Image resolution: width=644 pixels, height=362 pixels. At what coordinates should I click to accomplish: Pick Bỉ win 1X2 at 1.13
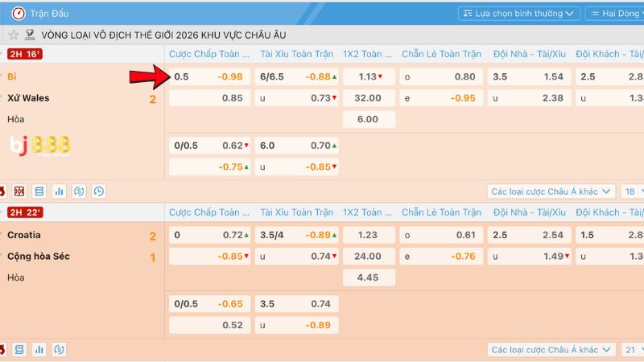pos(369,76)
